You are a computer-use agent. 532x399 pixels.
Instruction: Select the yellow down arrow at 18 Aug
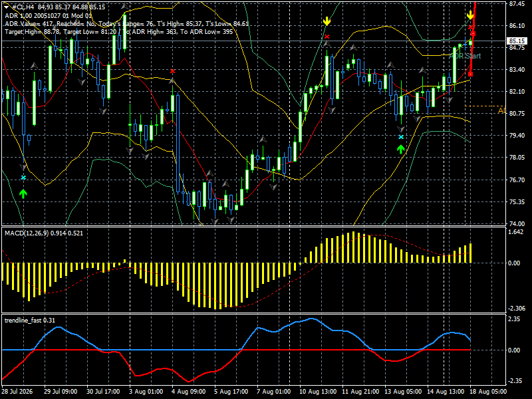point(470,15)
